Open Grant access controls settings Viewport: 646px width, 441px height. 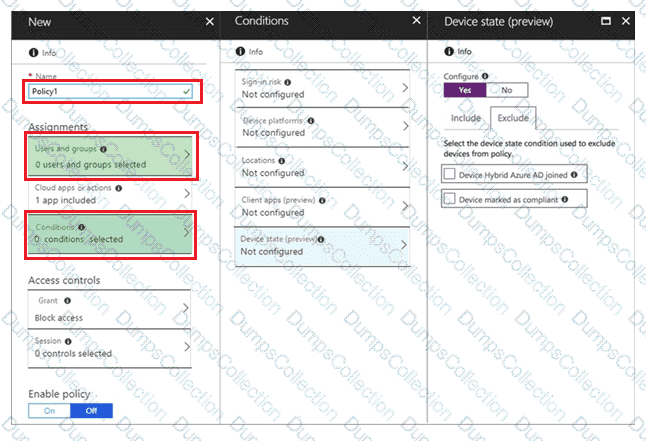[108, 310]
